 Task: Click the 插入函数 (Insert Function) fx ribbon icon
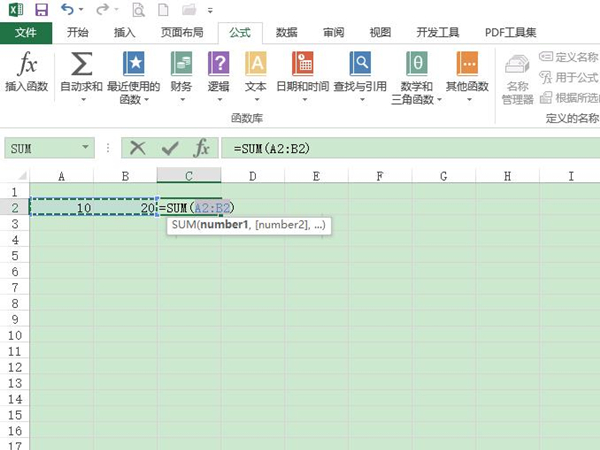27,66
